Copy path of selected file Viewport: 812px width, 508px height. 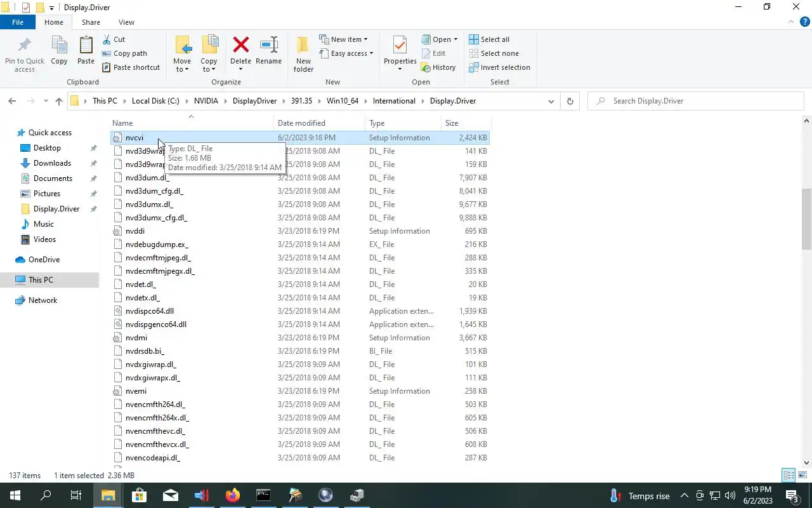point(124,53)
